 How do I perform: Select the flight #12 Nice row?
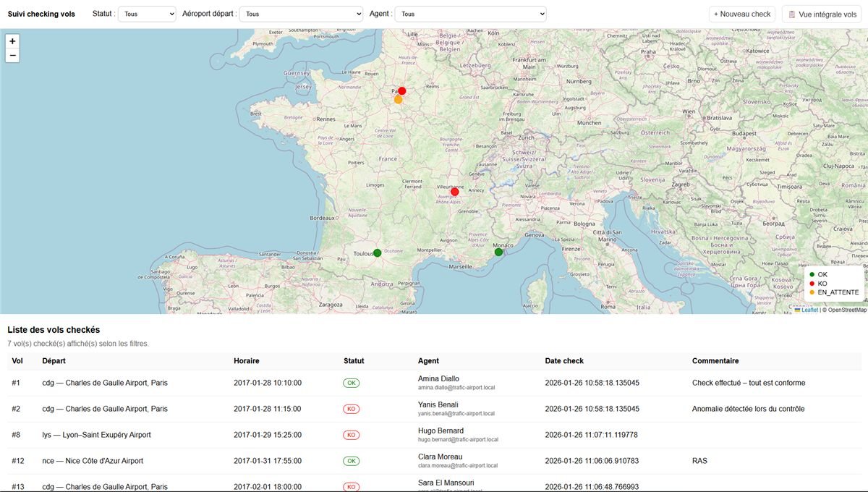[434, 461]
